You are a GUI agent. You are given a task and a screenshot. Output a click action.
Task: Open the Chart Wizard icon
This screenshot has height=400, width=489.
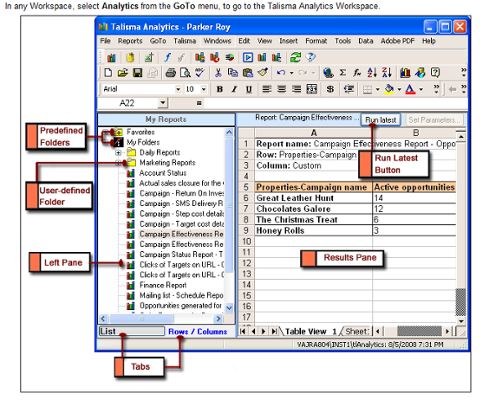[x=405, y=73]
